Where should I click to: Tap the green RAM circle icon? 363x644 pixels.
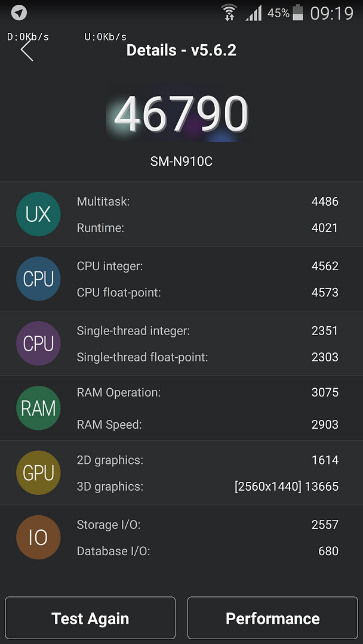[38, 408]
